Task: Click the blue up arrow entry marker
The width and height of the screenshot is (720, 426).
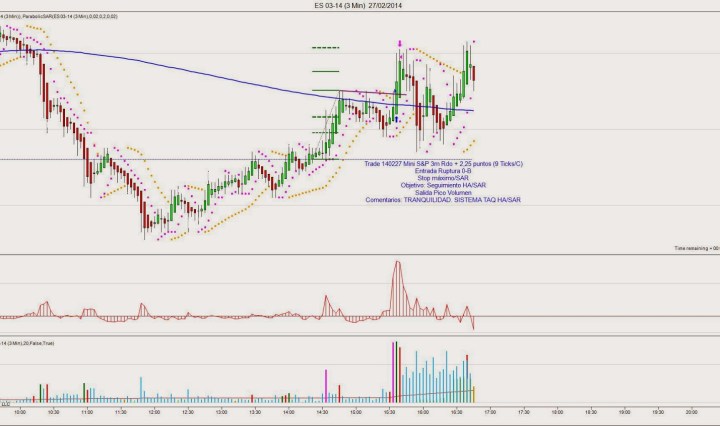Action: click(x=397, y=119)
